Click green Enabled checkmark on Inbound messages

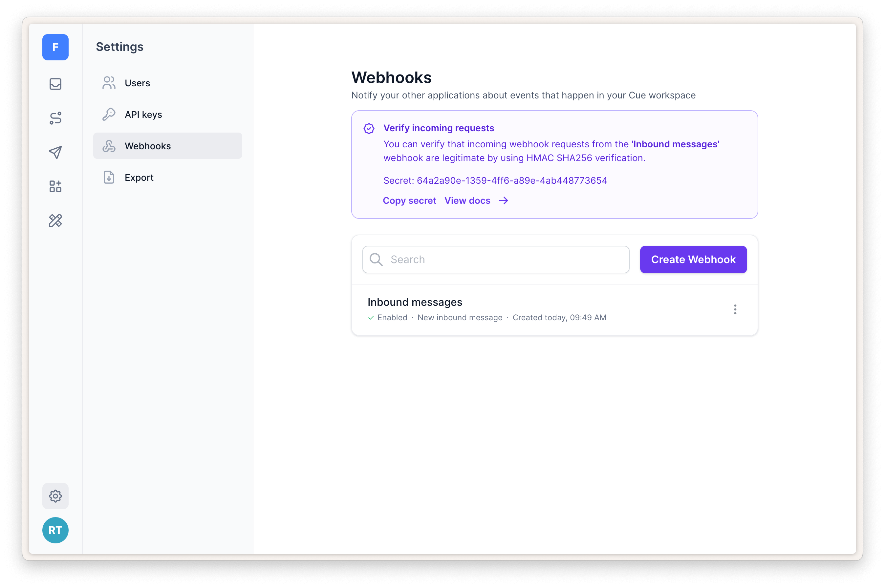pos(371,318)
